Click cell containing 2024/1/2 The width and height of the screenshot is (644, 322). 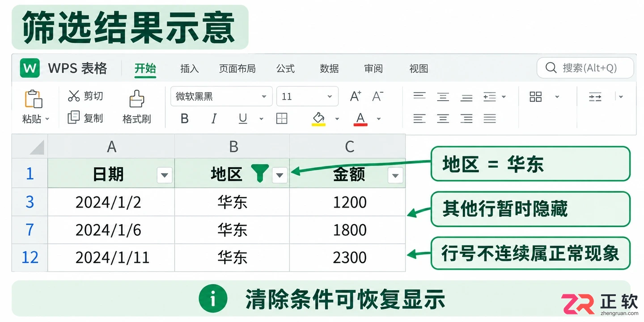[111, 202]
